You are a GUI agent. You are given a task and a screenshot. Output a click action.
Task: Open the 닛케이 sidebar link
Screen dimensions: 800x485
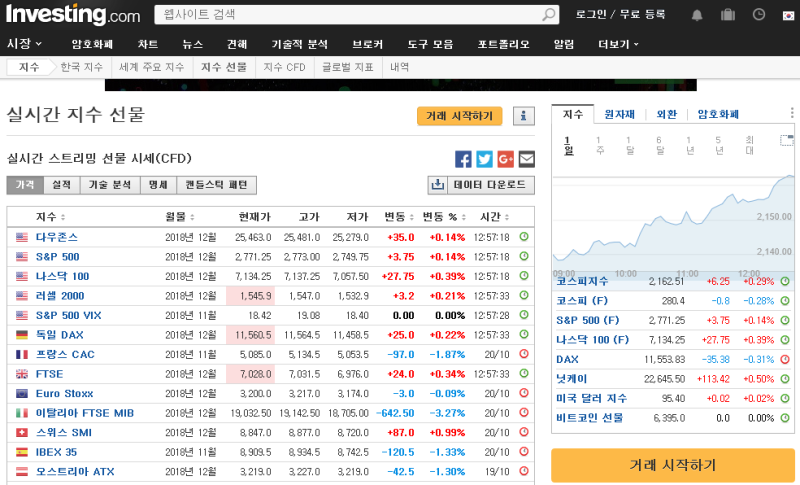(x=571, y=379)
